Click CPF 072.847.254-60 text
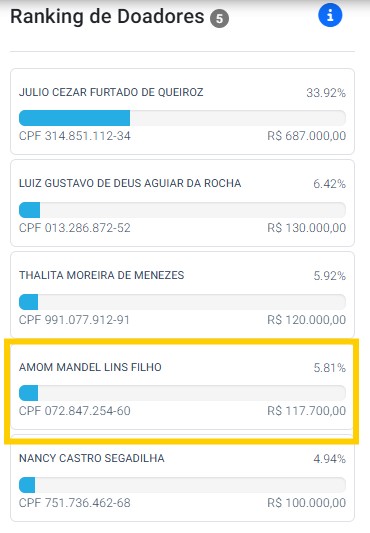This screenshot has width=370, height=533. [x=75, y=411]
